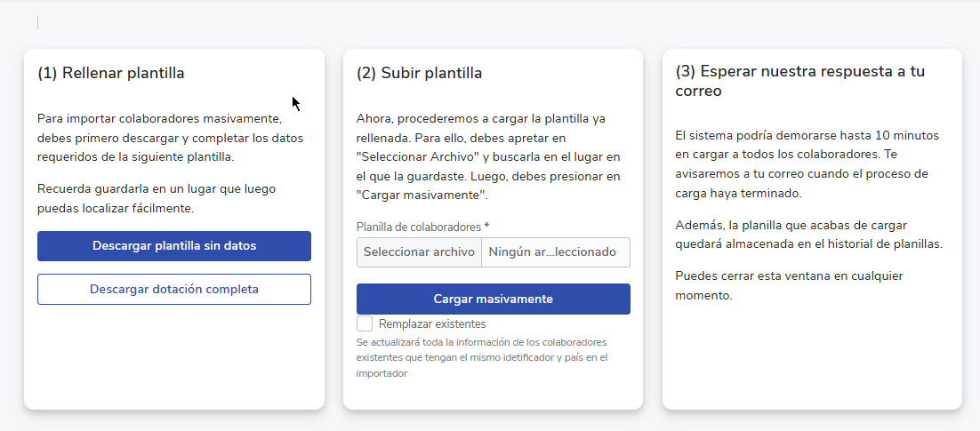This screenshot has width=980, height=431.
Task: Click the 'Puedes cerrar esta ventana' paragraph
Action: [x=789, y=285]
